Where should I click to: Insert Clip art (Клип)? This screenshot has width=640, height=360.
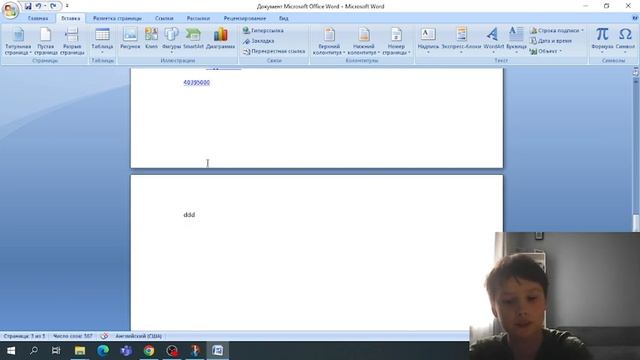[x=151, y=39]
